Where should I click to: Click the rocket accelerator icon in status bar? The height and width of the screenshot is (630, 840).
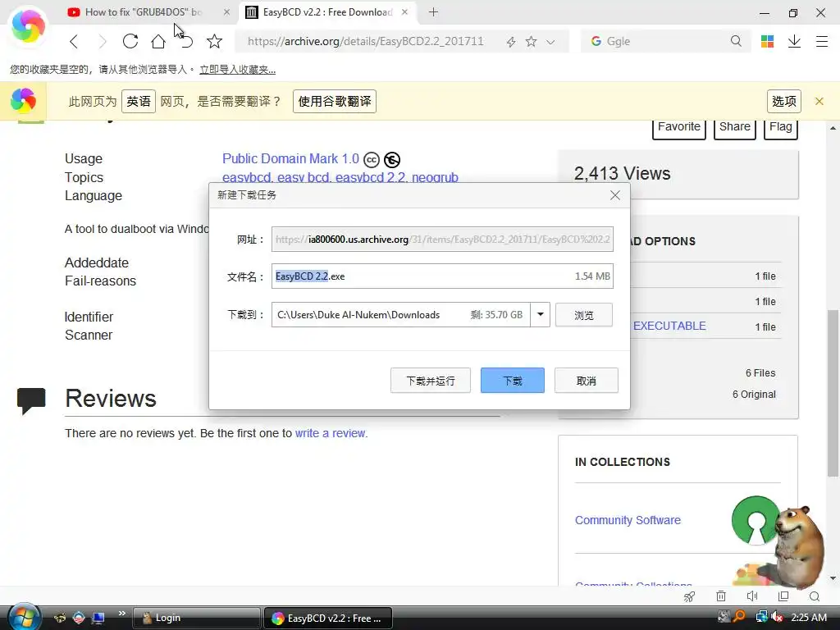[689, 596]
